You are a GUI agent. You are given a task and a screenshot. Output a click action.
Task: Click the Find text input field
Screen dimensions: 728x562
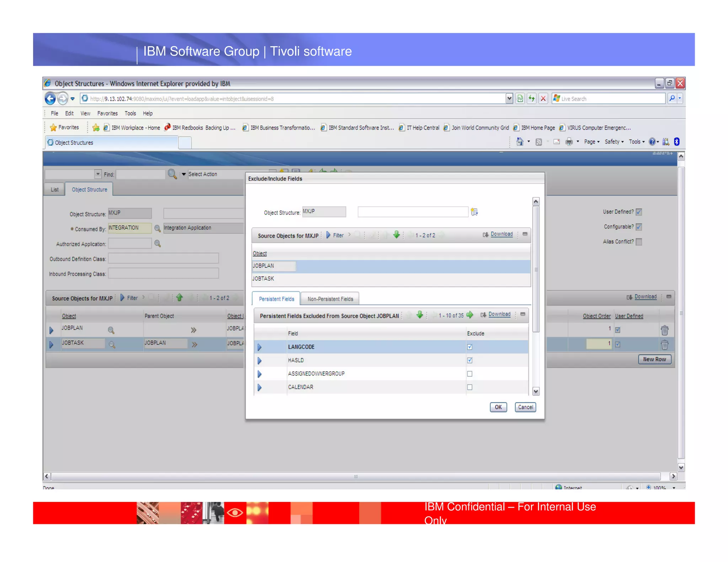click(140, 174)
